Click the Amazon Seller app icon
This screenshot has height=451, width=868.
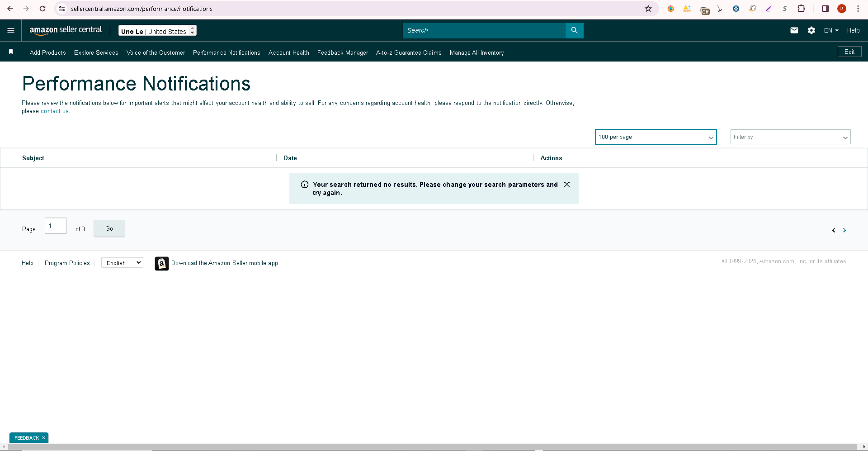pos(162,263)
